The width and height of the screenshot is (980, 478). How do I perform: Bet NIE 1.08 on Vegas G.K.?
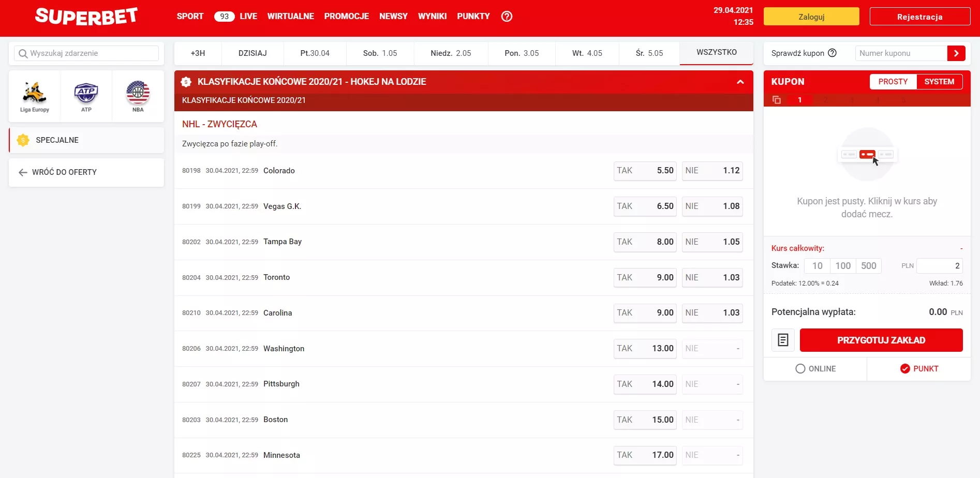[x=712, y=206]
